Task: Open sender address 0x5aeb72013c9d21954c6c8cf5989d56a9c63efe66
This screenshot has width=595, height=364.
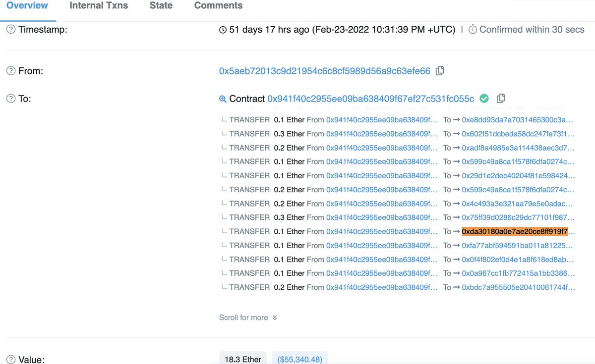Action: click(x=325, y=71)
